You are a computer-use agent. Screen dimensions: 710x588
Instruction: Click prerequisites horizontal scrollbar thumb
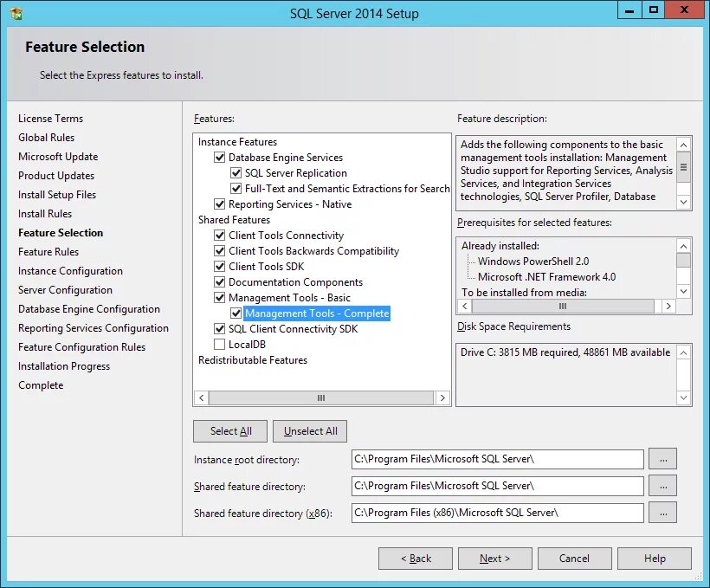(563, 307)
